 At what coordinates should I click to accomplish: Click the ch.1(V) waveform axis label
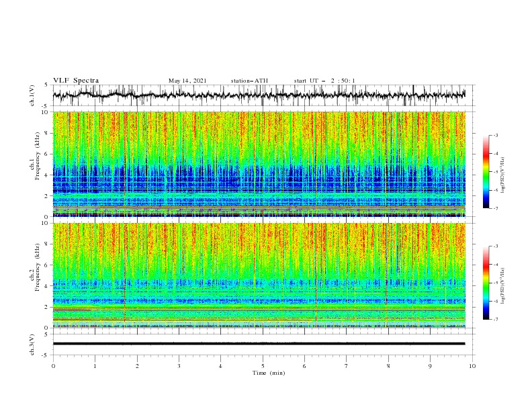32,95
